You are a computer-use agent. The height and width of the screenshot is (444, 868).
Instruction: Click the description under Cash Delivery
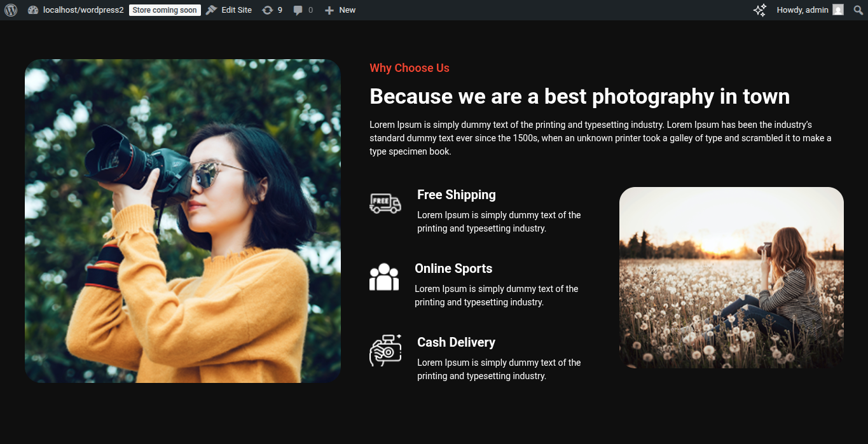[x=499, y=370]
